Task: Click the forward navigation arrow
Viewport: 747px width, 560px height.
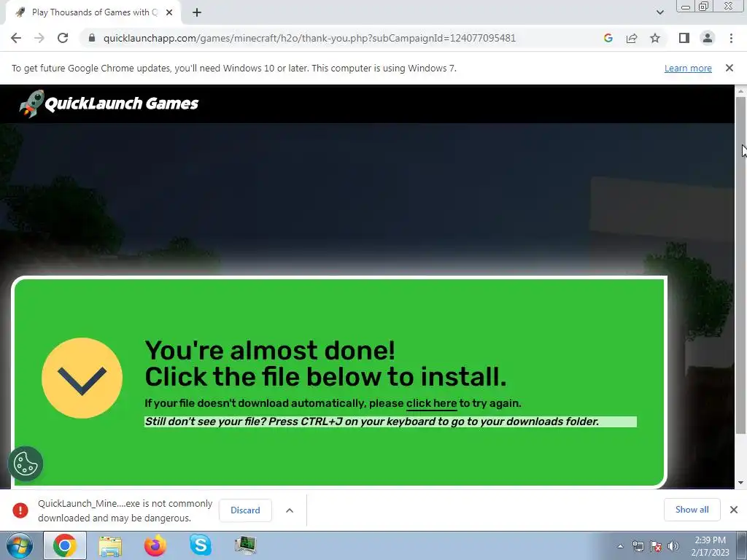Action: click(x=39, y=38)
